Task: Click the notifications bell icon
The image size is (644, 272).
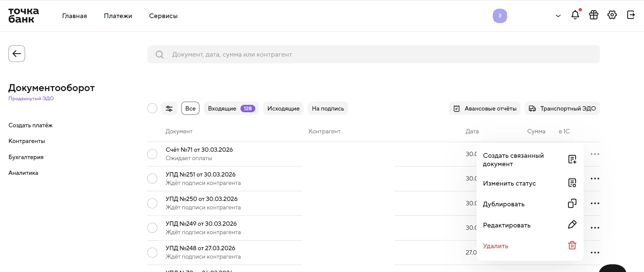Action: tap(575, 15)
